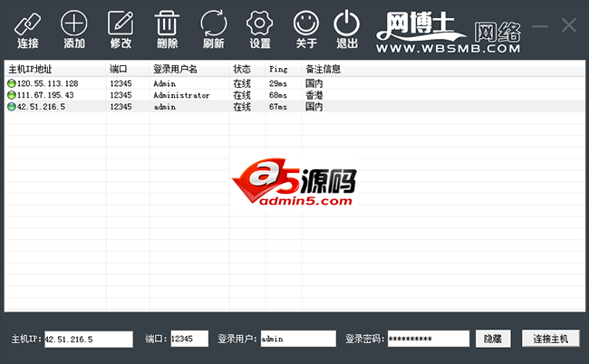
Task: Focus the 登录用户 username field
Action: [x=298, y=339]
